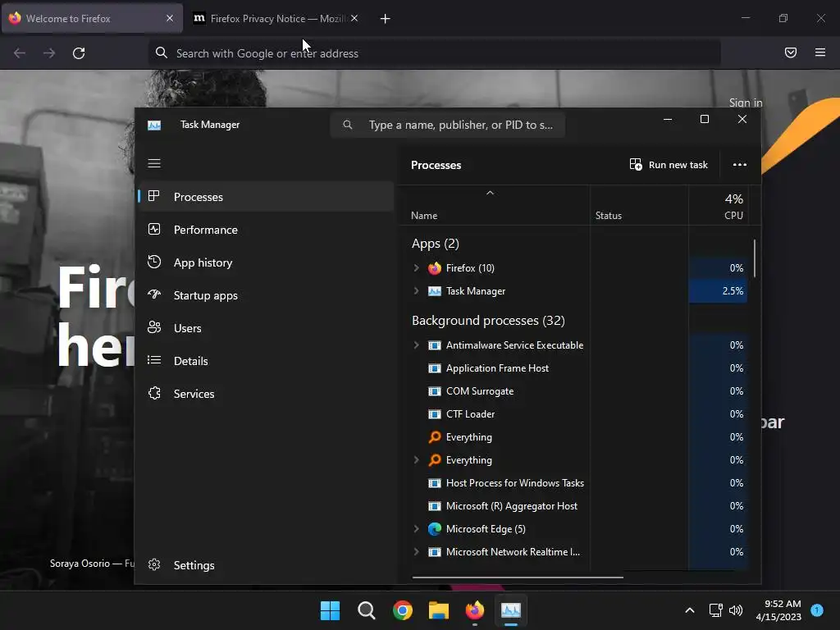Screen dimensions: 840x630
Task: Open the Services puzzle icon
Action: pos(154,393)
